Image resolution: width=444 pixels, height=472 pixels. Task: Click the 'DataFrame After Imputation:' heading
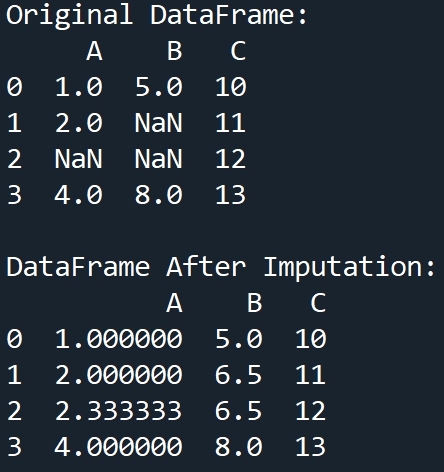tap(221, 268)
